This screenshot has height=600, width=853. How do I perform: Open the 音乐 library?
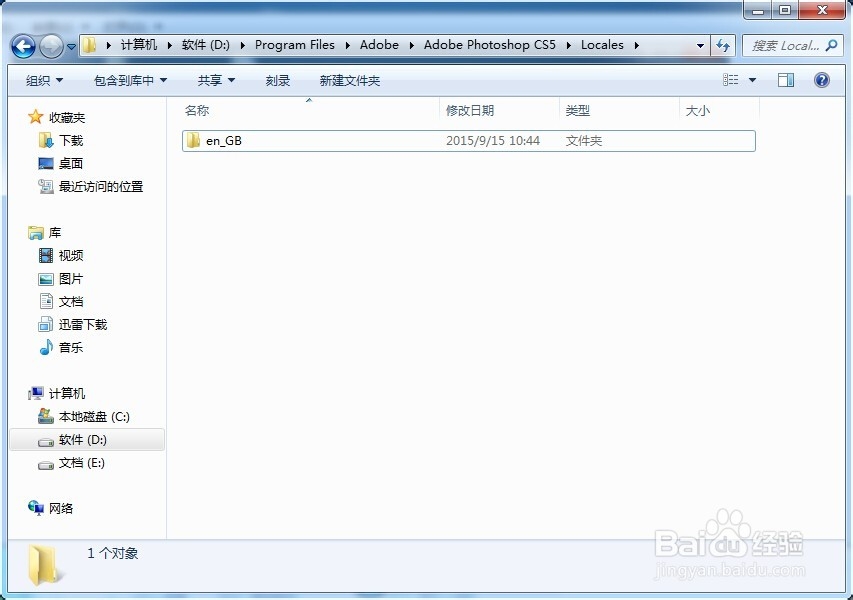click(71, 348)
